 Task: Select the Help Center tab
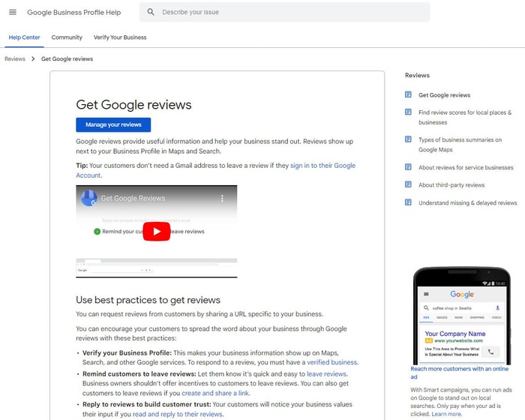pos(24,37)
